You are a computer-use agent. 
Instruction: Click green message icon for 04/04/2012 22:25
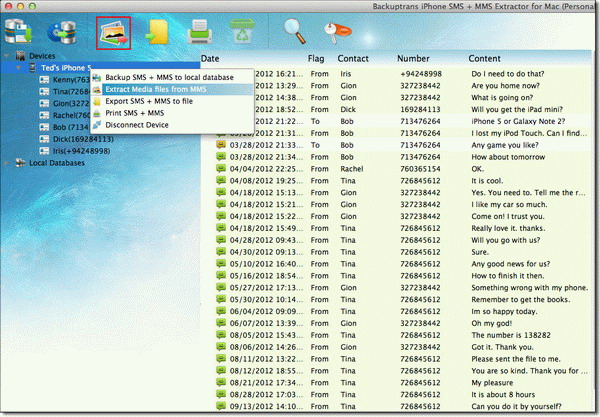tap(221, 168)
